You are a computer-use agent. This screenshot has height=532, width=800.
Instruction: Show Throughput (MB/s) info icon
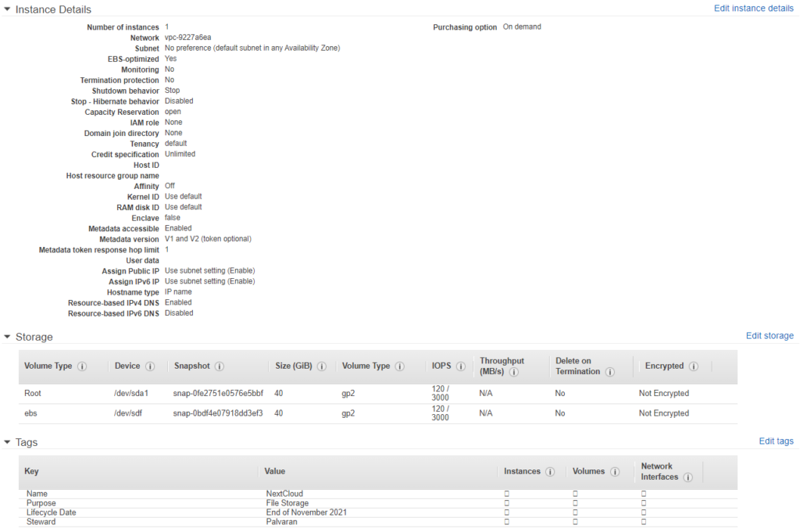pos(514,372)
